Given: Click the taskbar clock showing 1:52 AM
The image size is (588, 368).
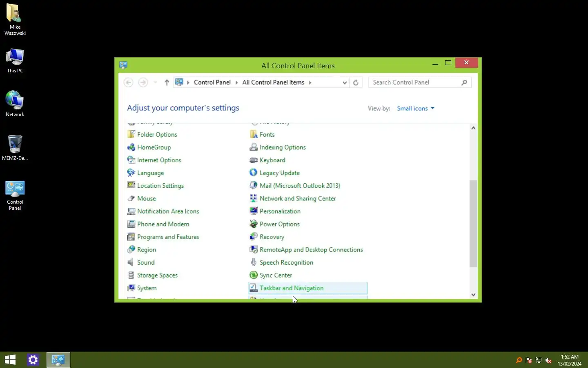Looking at the screenshot, I should tap(570, 360).
